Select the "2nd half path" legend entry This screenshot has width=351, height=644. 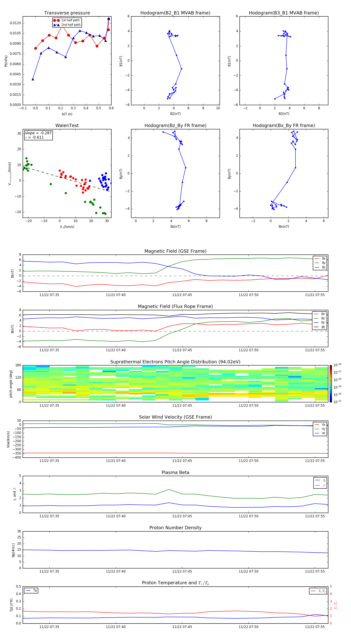67,25
